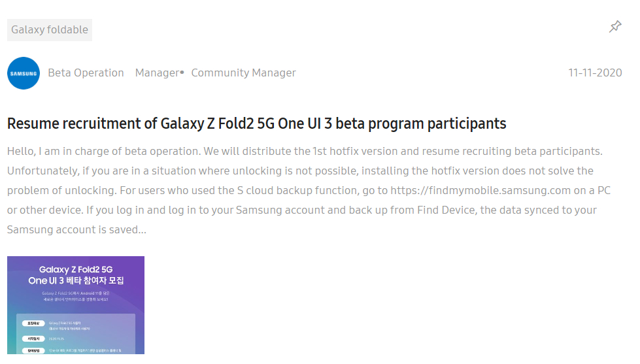Click the Community Manager rank label

coord(243,73)
